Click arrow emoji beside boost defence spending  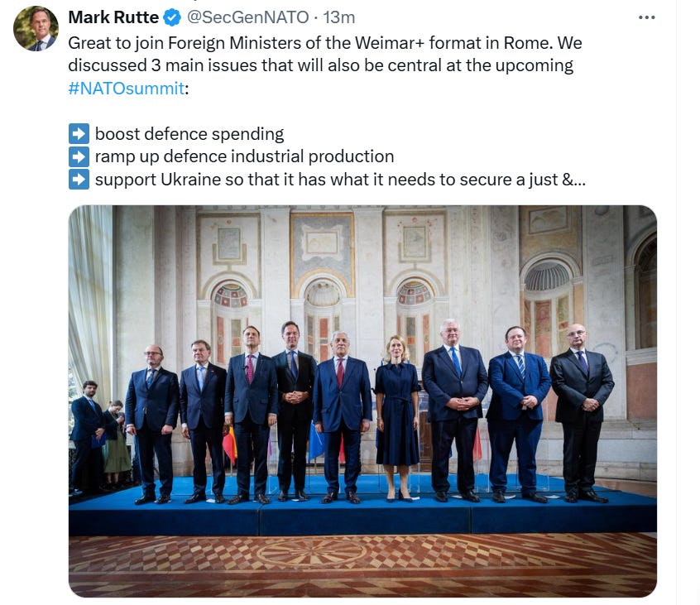pos(79,134)
